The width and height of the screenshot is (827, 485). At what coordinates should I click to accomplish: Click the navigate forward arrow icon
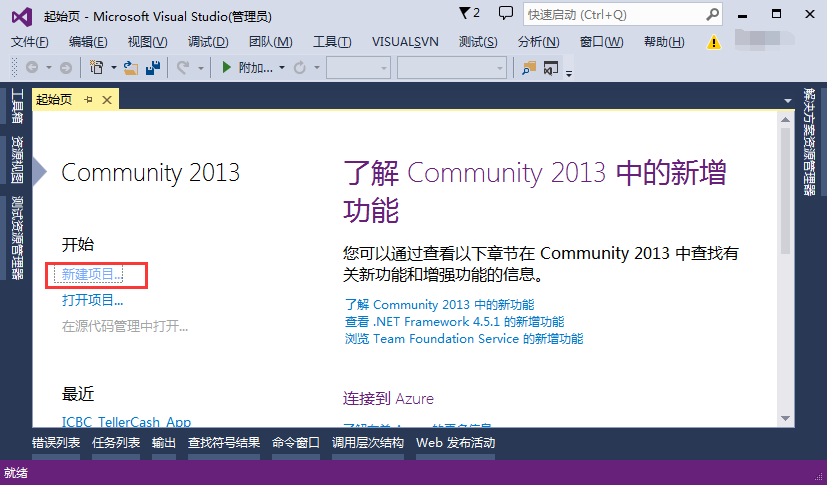pyautogui.click(x=66, y=67)
